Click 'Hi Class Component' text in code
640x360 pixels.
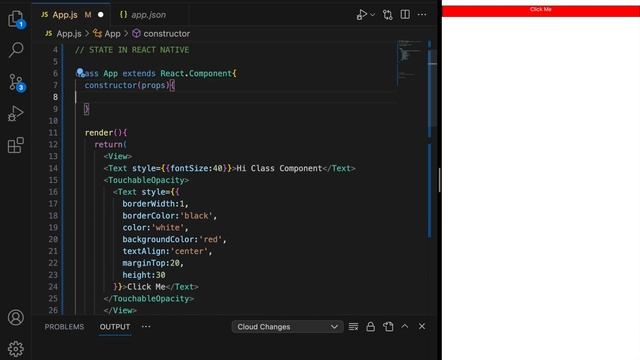click(x=280, y=168)
